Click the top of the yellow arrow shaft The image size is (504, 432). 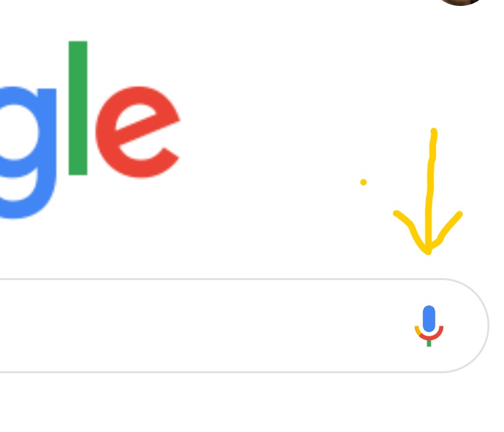tap(433, 131)
